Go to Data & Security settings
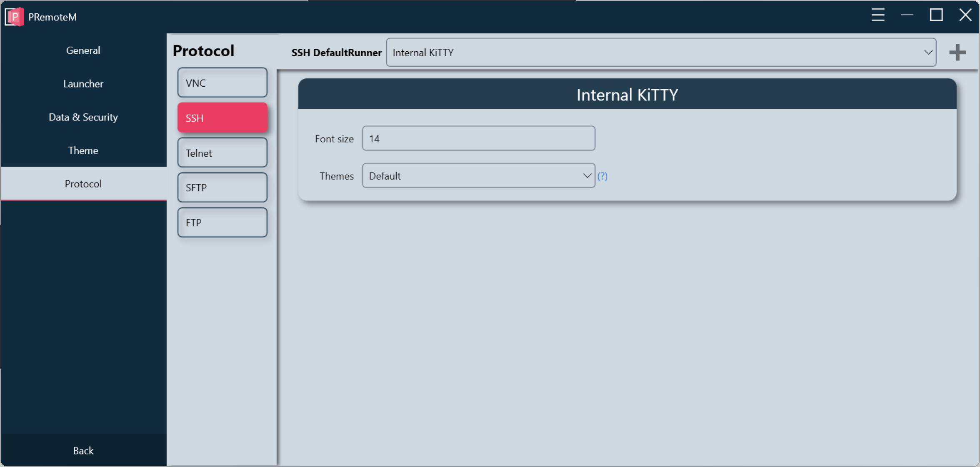 (83, 117)
